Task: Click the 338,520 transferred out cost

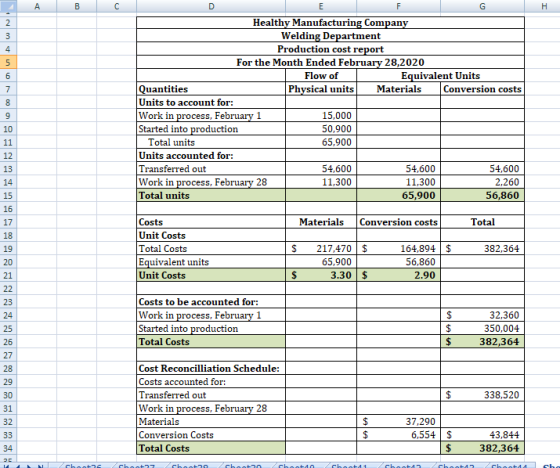Action: 482,395
